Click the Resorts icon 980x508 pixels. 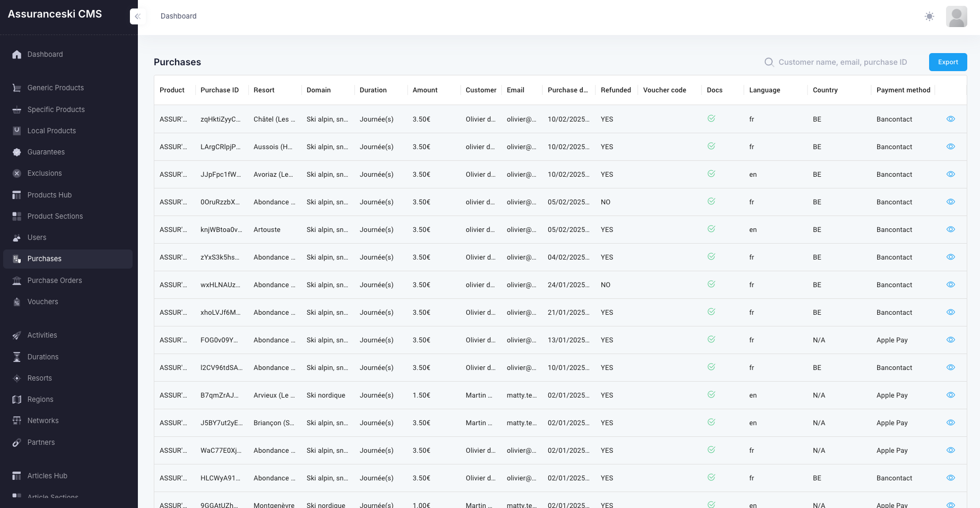click(x=17, y=378)
